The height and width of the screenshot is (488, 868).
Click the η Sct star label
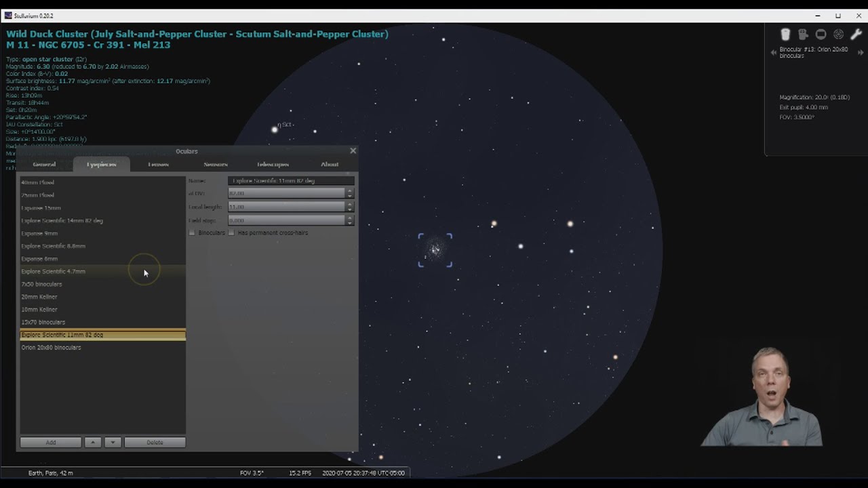[285, 125]
